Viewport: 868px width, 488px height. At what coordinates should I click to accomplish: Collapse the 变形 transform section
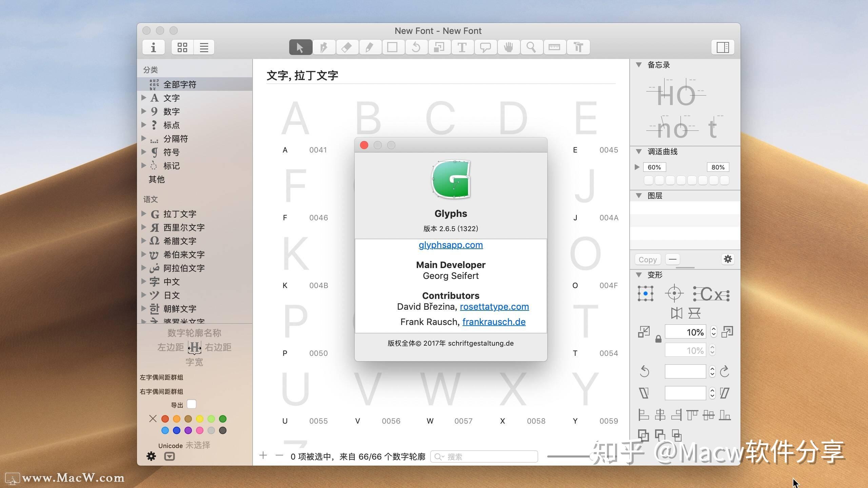coord(639,275)
